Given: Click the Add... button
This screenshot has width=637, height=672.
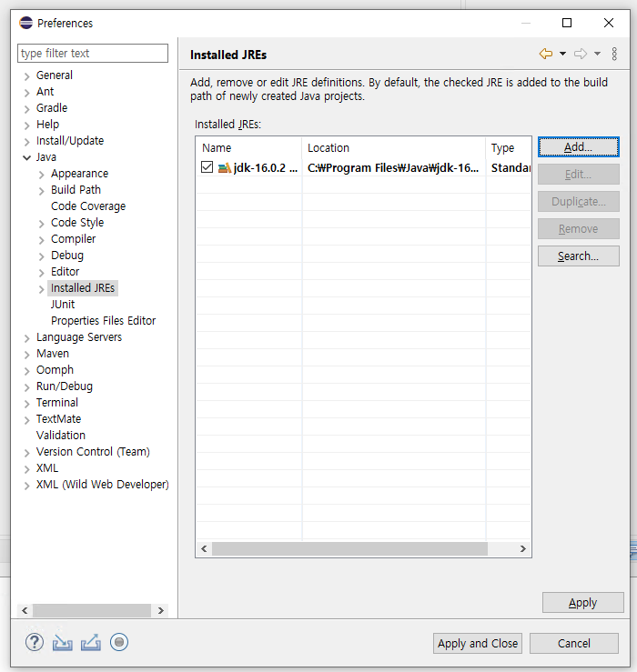Looking at the screenshot, I should pyautogui.click(x=578, y=147).
